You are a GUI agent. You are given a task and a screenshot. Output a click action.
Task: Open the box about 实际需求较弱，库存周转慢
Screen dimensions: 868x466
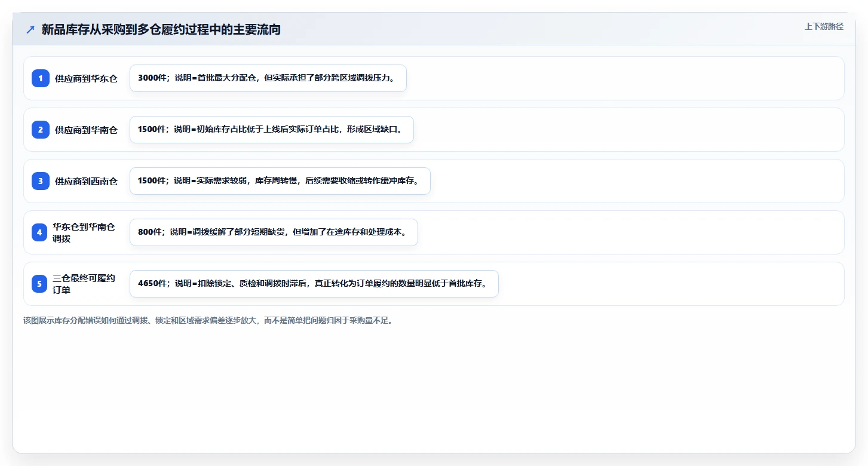click(x=280, y=181)
